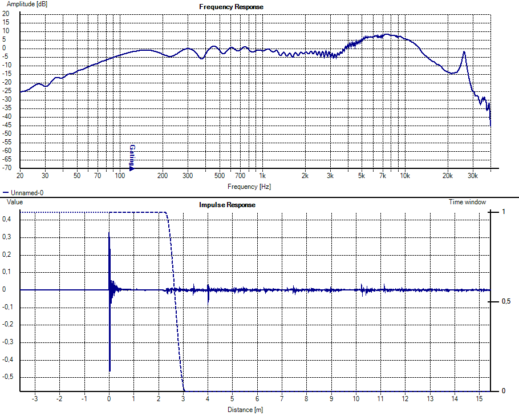
Task: Click the 0,5 tick on time window axis
Action: [505, 301]
